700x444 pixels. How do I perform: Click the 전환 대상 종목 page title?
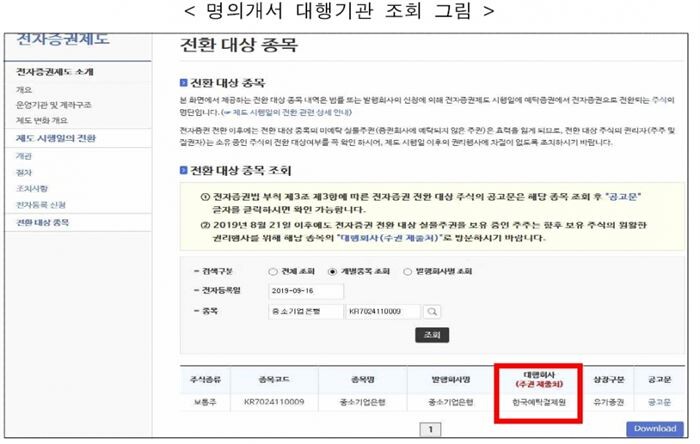click(238, 45)
